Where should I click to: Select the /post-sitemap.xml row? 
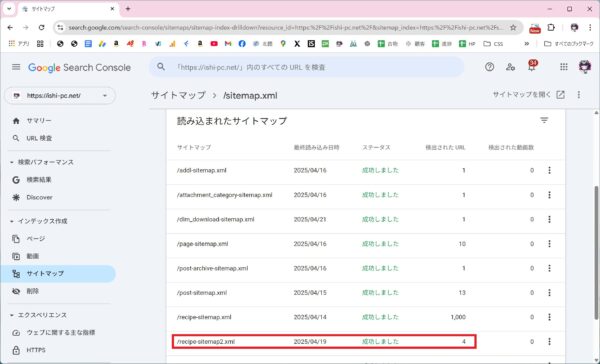365,293
